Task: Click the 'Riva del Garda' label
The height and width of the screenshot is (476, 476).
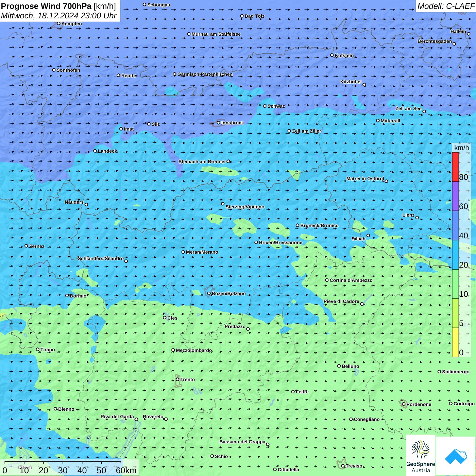Action: click(117, 417)
